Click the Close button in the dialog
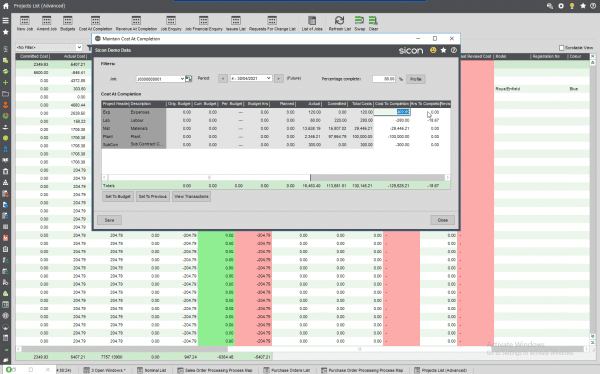Viewport: 600px width, 374px height. (443, 220)
